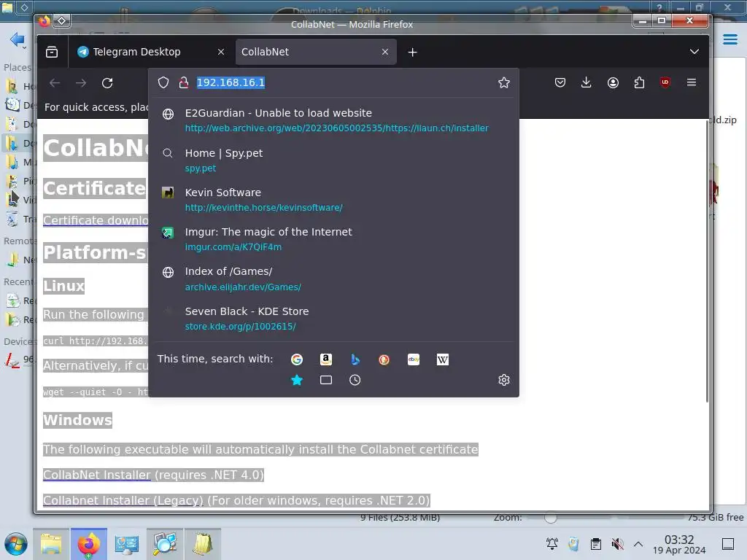Open a new tab with plus button
747x560 pixels.
pyautogui.click(x=413, y=52)
